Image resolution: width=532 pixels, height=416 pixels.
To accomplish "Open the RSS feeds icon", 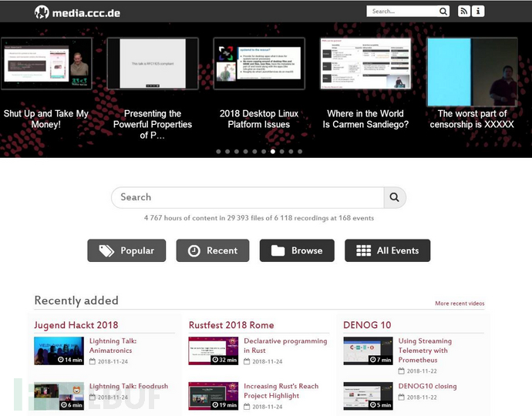I will tap(464, 12).
